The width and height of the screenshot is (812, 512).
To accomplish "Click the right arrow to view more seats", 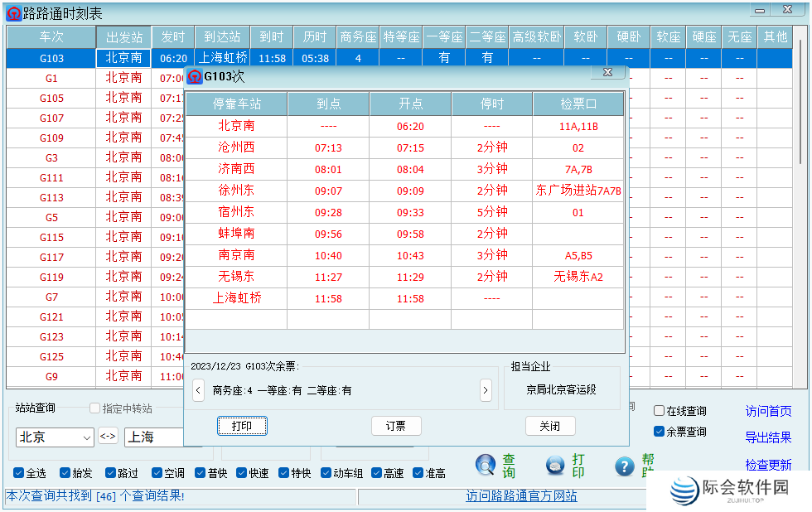I will click(x=486, y=389).
